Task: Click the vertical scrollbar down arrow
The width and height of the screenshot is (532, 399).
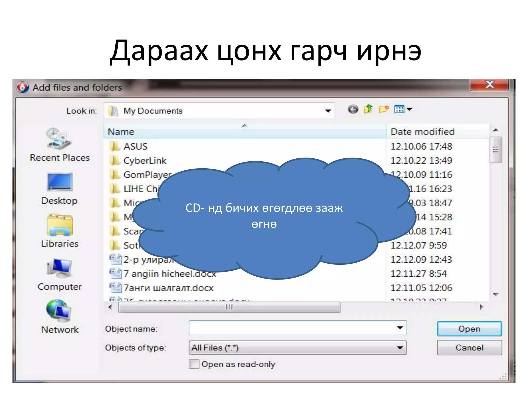Action: [x=496, y=294]
